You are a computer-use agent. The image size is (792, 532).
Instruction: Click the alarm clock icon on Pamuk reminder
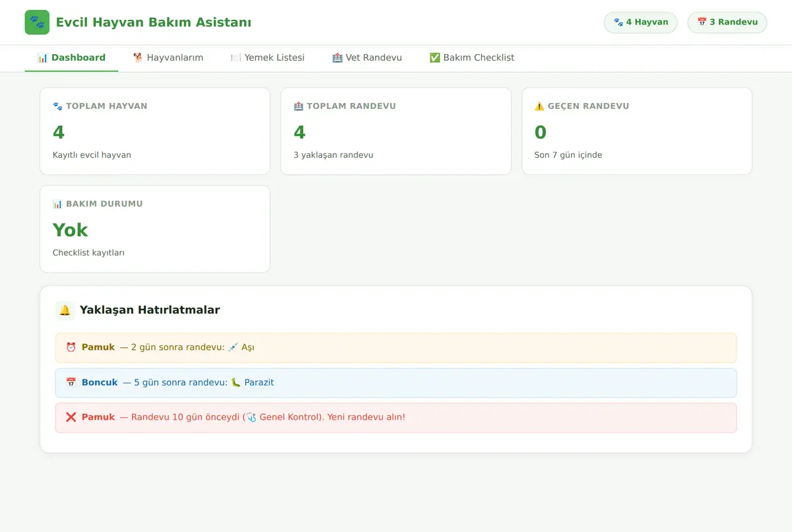[71, 347]
